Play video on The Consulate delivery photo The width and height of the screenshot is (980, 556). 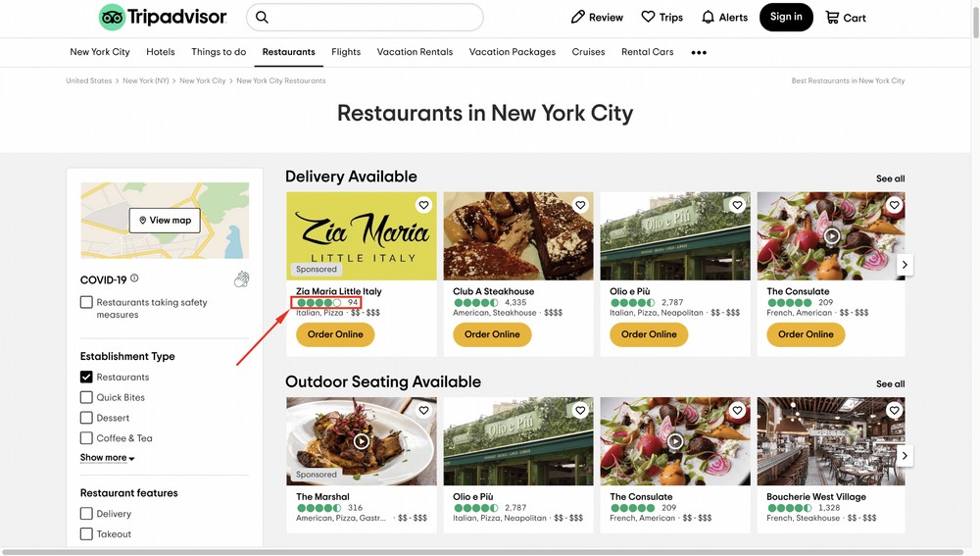pos(831,235)
